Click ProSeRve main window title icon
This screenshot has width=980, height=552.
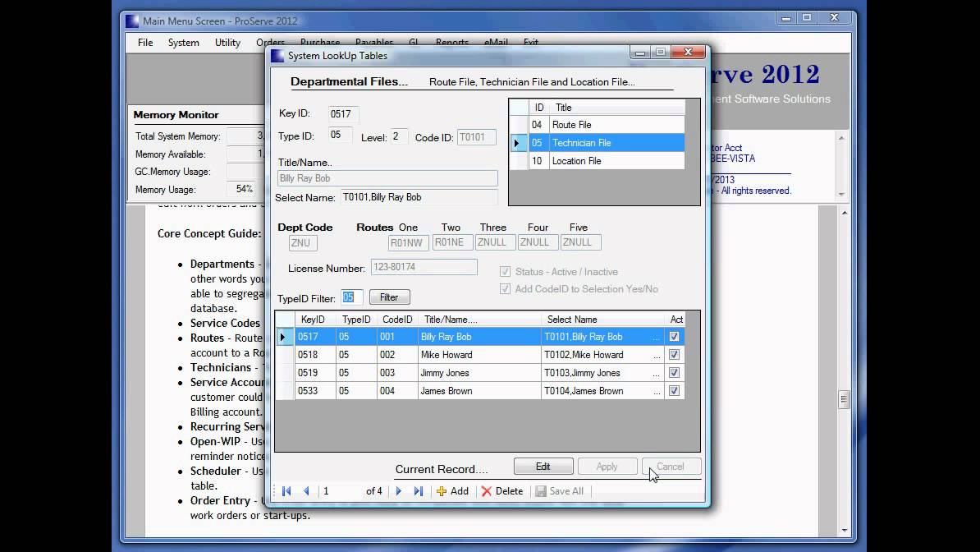pos(132,21)
